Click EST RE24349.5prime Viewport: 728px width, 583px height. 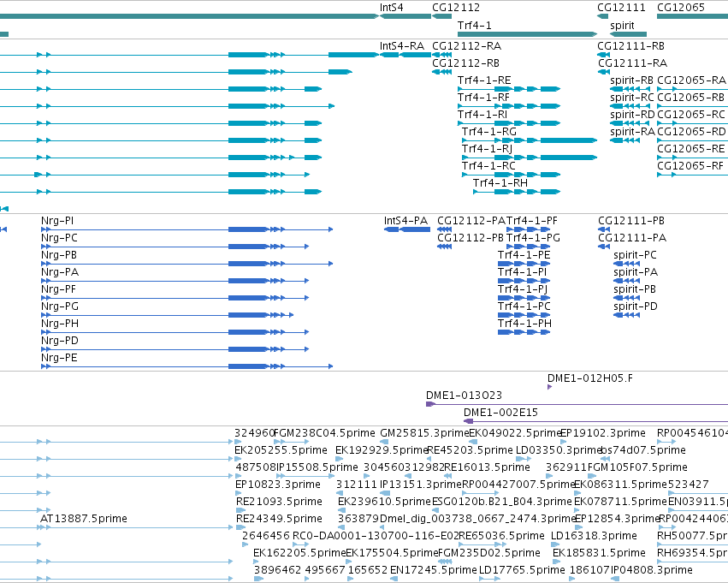[279, 519]
